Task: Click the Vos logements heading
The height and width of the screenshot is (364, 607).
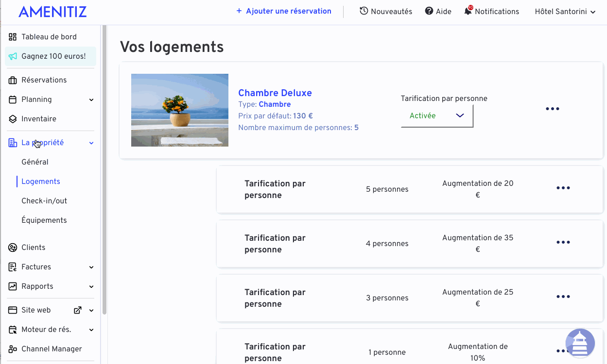Action: pos(172,47)
